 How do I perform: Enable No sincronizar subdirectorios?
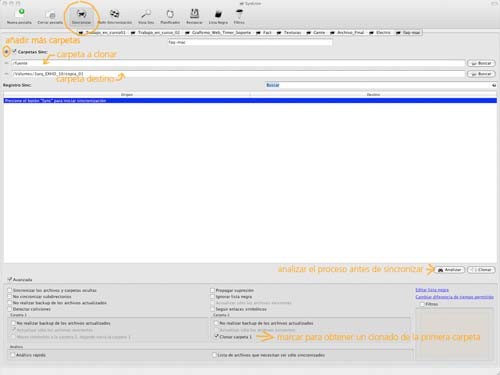(10, 297)
